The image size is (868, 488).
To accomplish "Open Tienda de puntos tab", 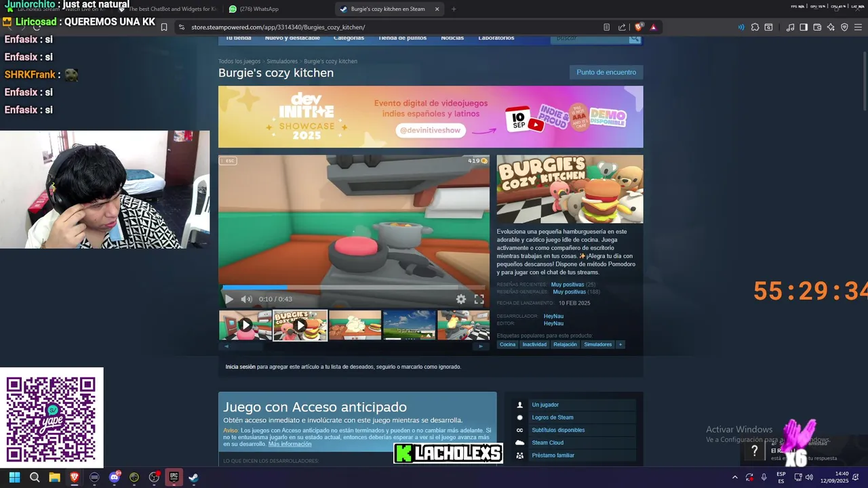I will (x=403, y=38).
